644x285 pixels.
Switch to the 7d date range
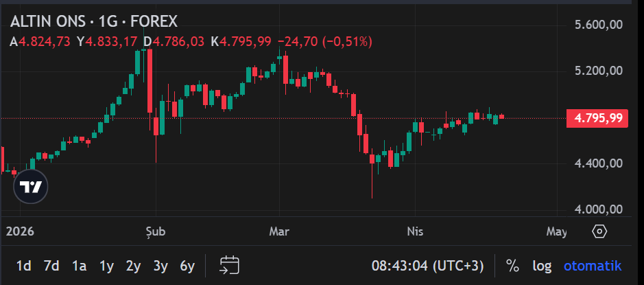click(x=51, y=265)
